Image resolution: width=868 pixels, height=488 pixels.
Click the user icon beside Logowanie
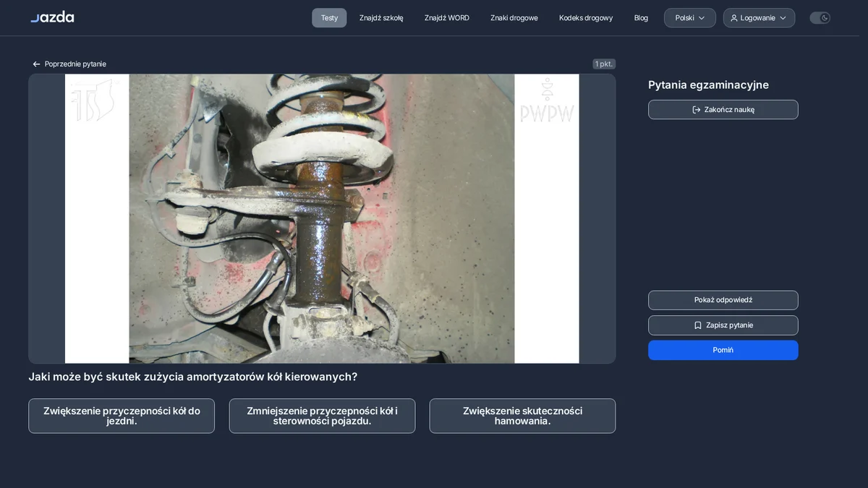734,18
